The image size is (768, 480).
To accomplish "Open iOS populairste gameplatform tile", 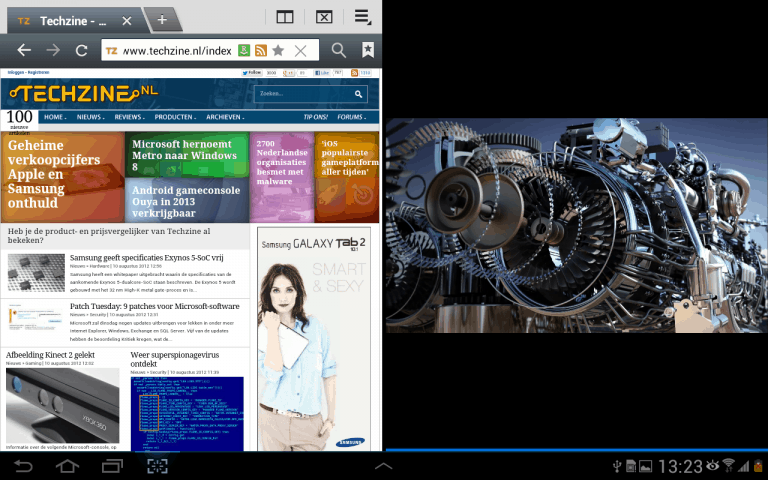I will coord(347,177).
